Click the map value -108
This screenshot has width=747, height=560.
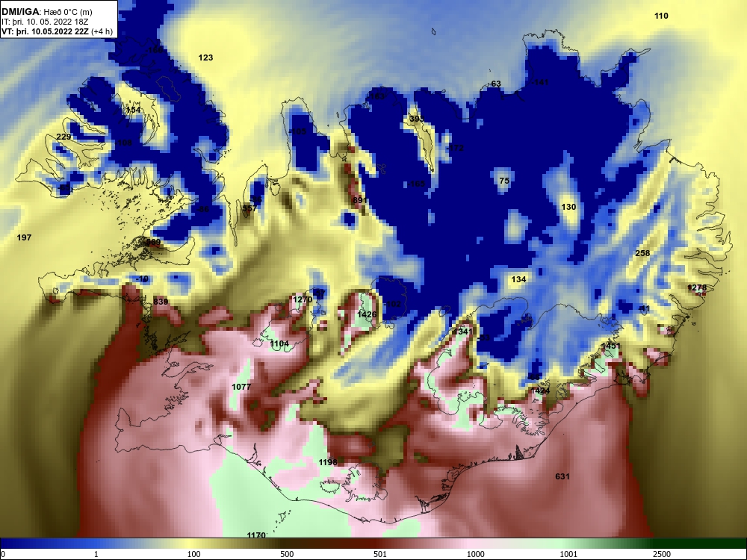click(x=123, y=143)
